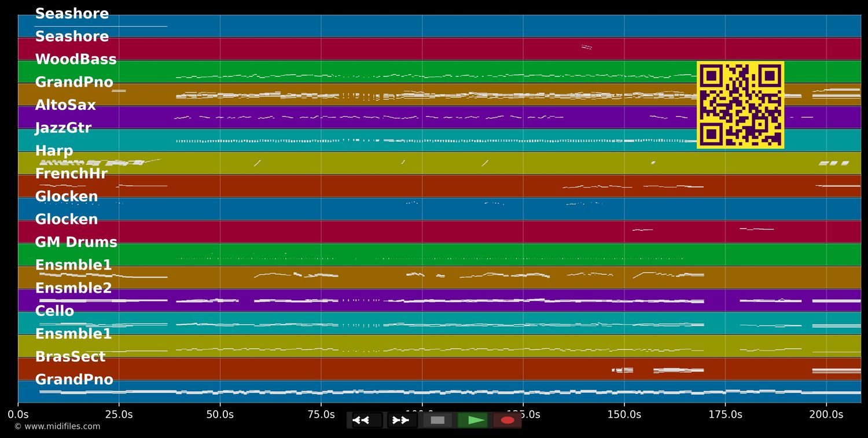Select the Harp track label

click(x=54, y=151)
